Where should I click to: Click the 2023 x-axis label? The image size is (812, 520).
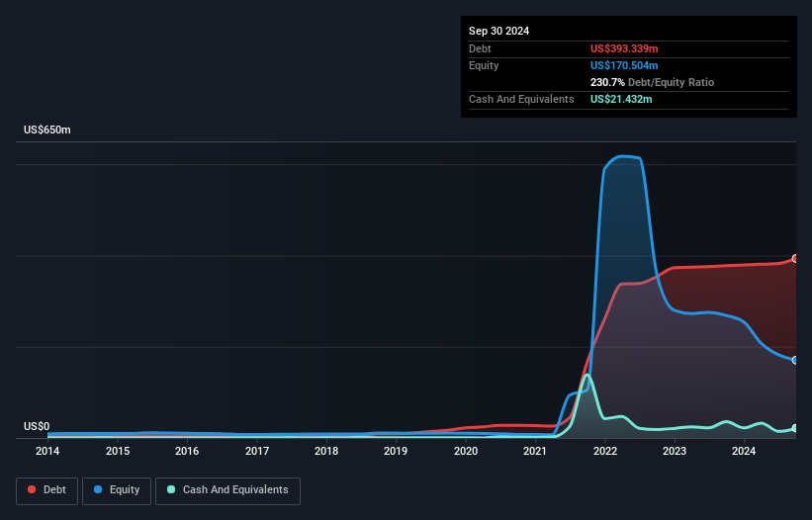pos(675,451)
